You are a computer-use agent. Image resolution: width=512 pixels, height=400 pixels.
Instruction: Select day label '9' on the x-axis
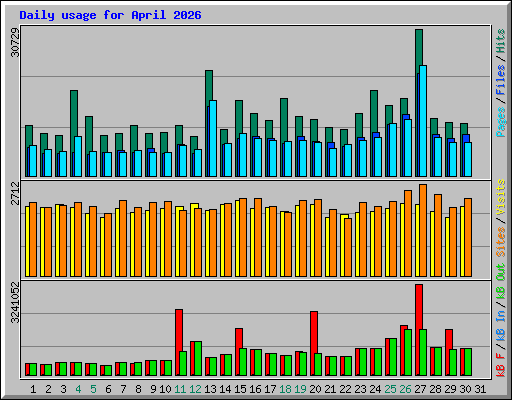[153, 389]
